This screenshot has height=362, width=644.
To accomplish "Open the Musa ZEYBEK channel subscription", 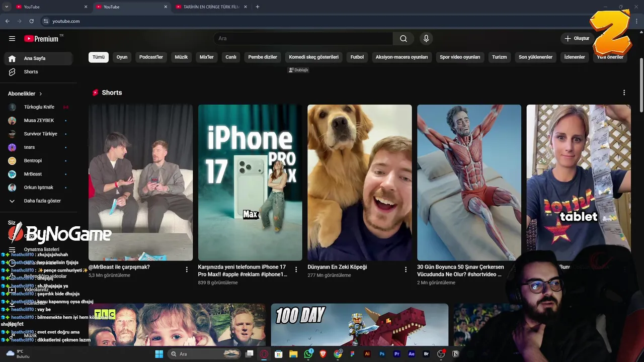I will coord(38,121).
